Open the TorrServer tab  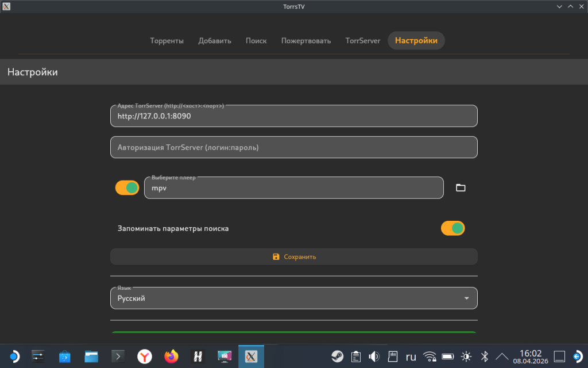(x=362, y=41)
